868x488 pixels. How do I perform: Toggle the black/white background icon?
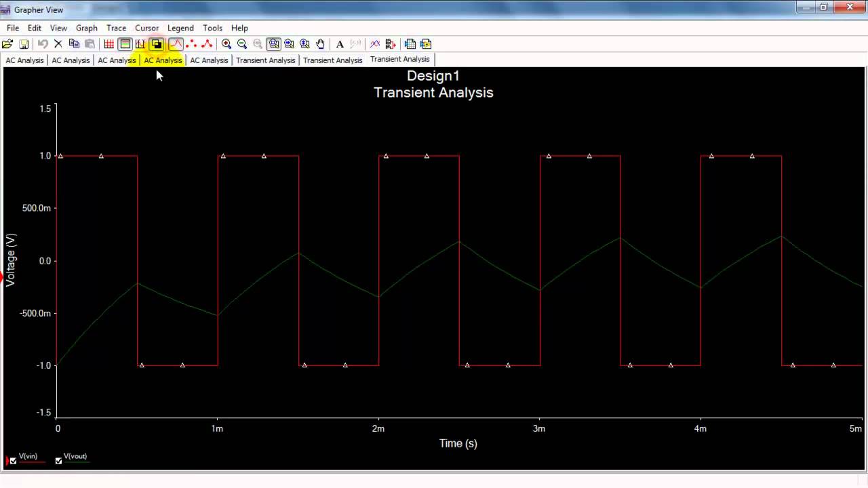[x=157, y=44]
